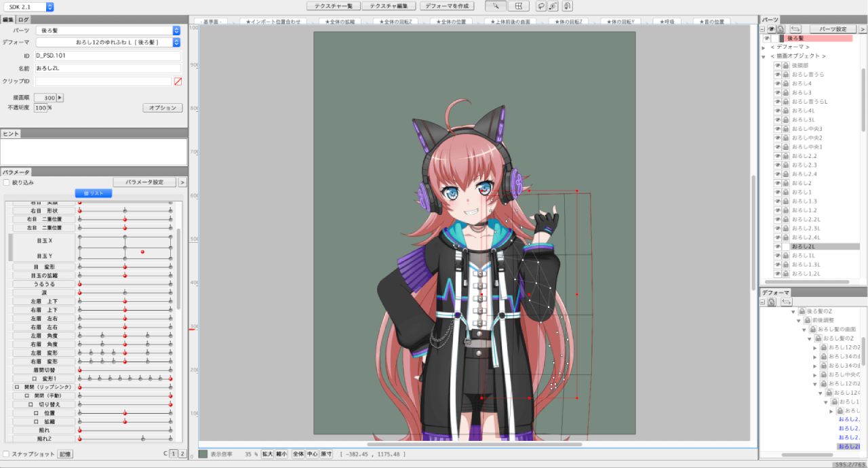This screenshot has width=868, height=468.
Task: Collapse the < 描画オブジェクト > group
Action: click(x=764, y=56)
